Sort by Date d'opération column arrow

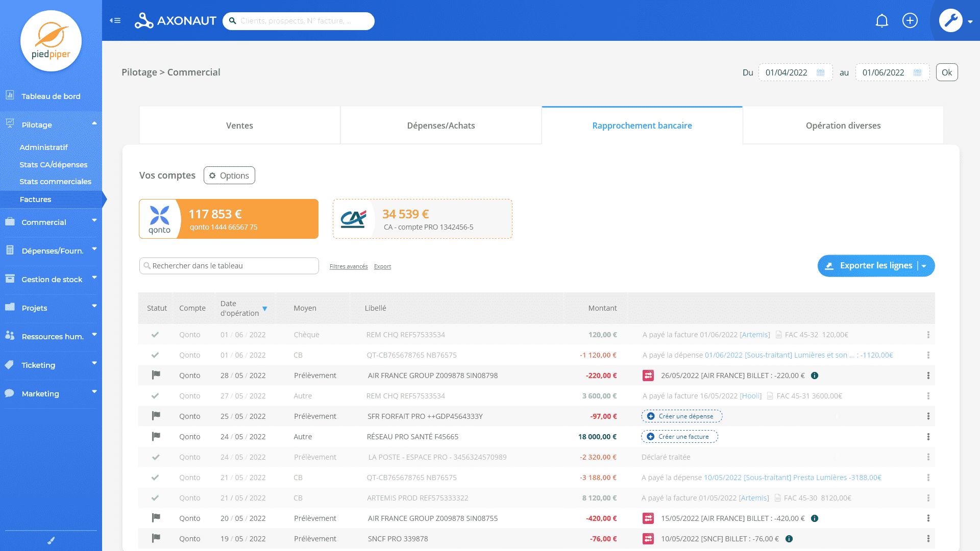tap(264, 309)
